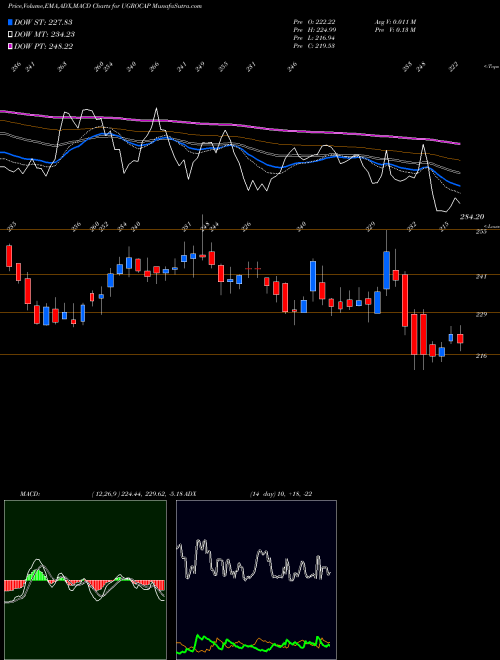
Task: Open the green MACD indicator panel
Action: tap(85, 580)
